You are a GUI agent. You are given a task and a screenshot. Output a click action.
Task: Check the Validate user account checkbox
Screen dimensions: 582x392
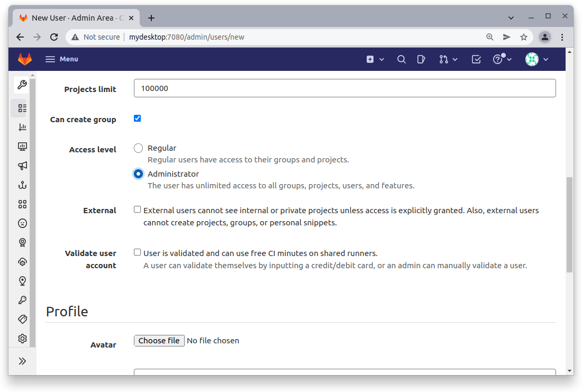(137, 252)
